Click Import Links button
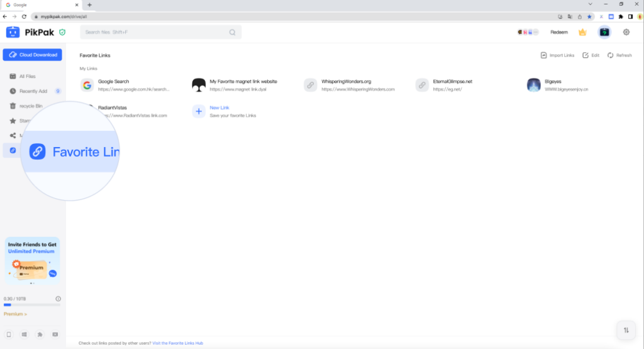 557,55
